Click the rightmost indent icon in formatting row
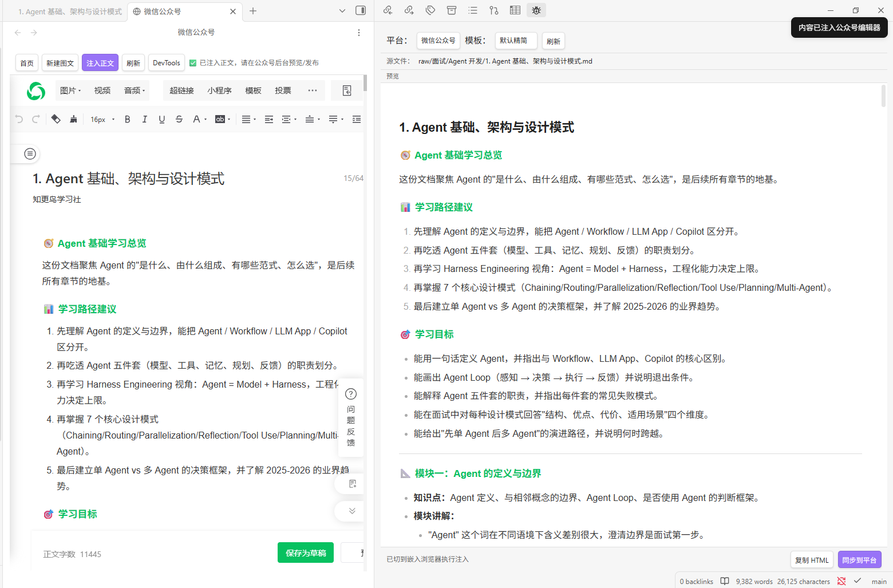Screen dimensions: 893x588 [357, 119]
